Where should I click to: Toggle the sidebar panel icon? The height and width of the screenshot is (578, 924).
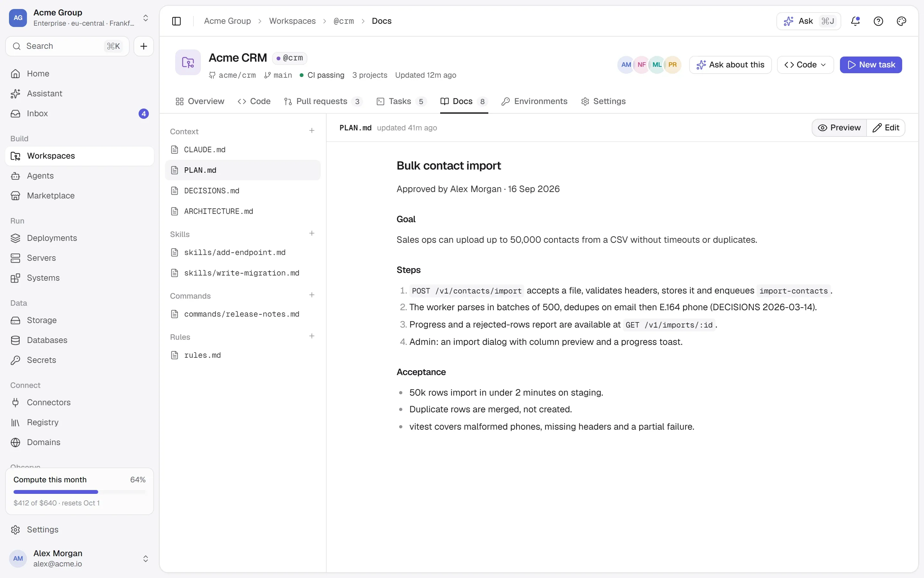[176, 21]
